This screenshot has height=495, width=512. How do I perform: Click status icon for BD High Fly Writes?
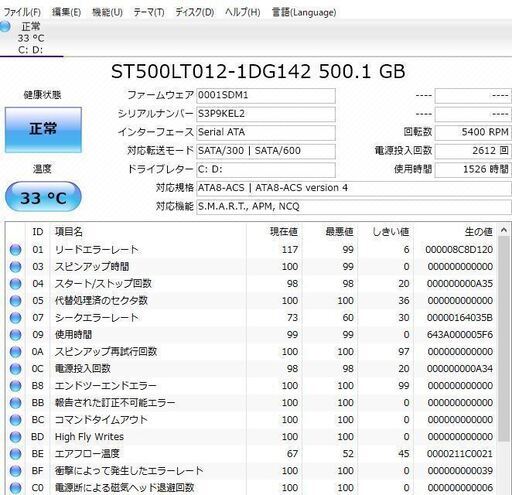15,437
